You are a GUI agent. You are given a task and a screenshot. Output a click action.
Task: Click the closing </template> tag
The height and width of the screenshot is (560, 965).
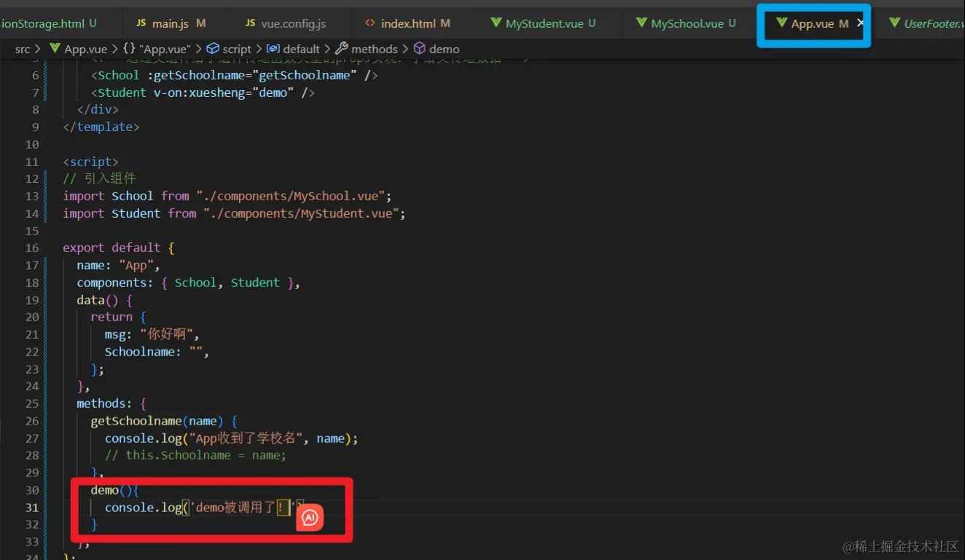101,127
